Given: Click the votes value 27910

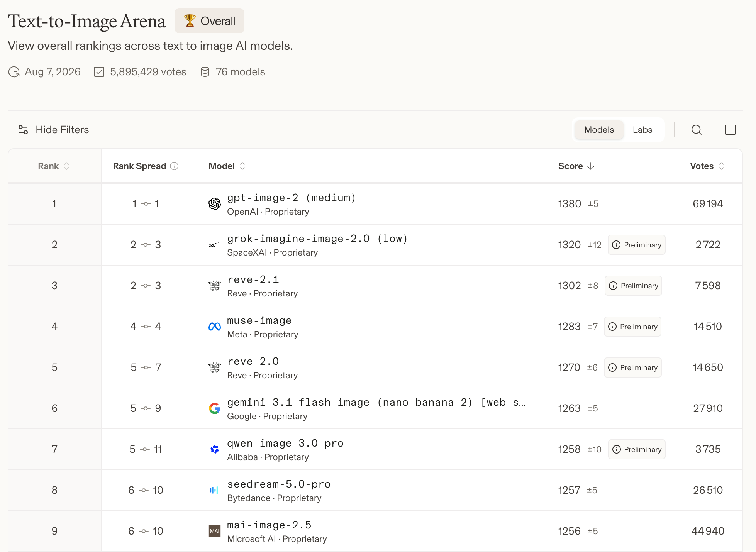Looking at the screenshot, I should tap(708, 408).
